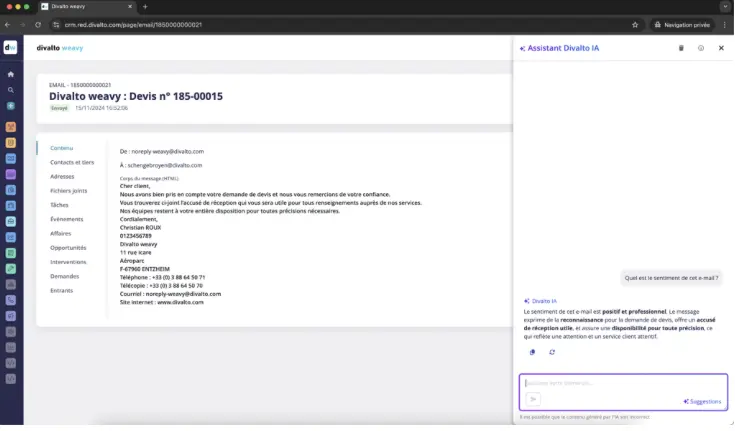Image resolution: width=735 pixels, height=431 pixels.
Task: Click the home icon in left sidebar
Action: click(x=10, y=74)
